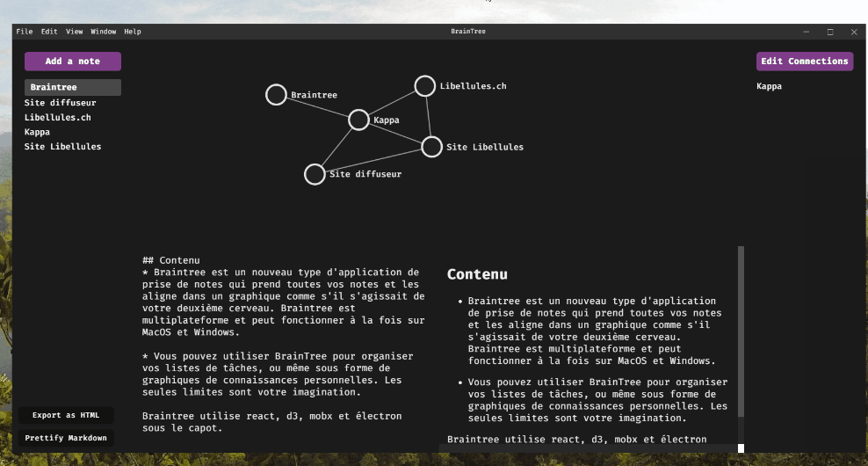Click the editor line 'sous le capot.'
The height and width of the screenshot is (466, 868).
point(182,428)
